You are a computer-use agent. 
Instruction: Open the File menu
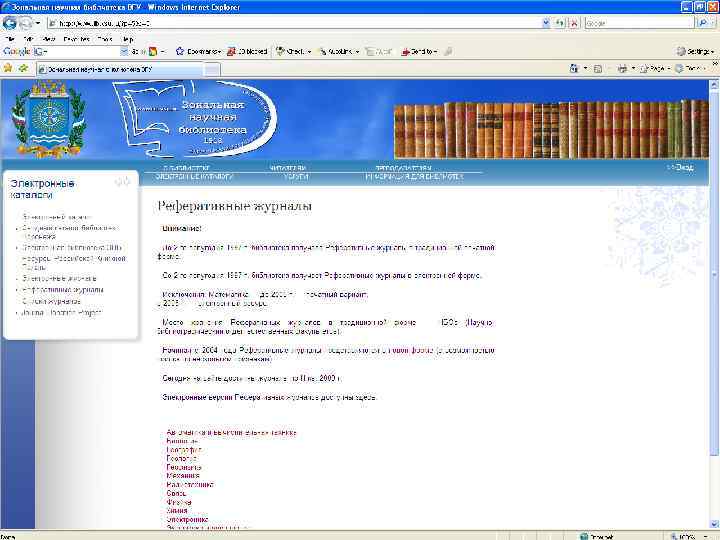pyautogui.click(x=10, y=39)
